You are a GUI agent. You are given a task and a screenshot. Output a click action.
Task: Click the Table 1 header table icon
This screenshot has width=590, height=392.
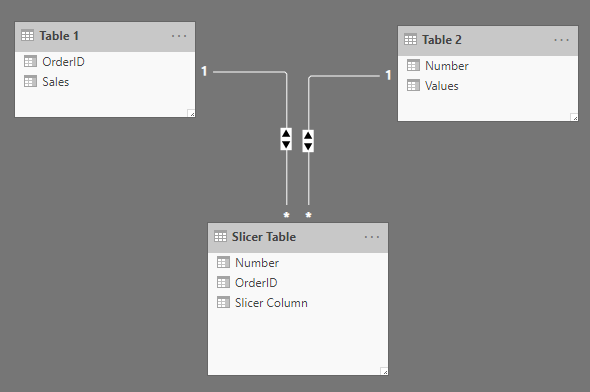pyautogui.click(x=27, y=36)
